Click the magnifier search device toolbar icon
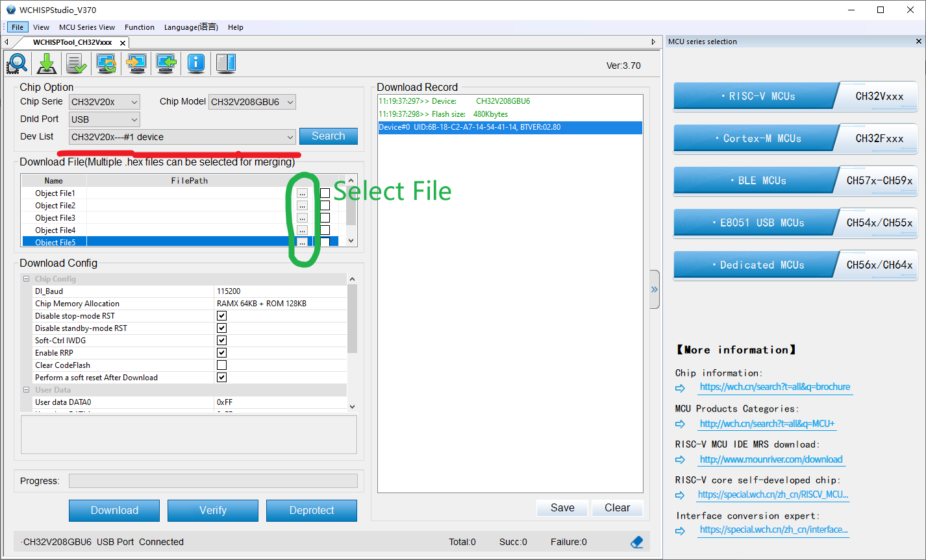926x560 pixels. pyautogui.click(x=17, y=63)
